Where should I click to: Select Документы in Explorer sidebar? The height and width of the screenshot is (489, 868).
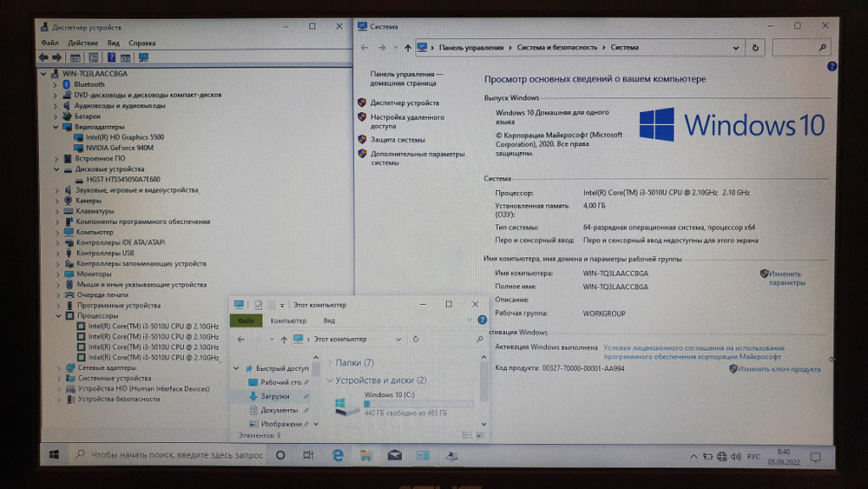[279, 410]
